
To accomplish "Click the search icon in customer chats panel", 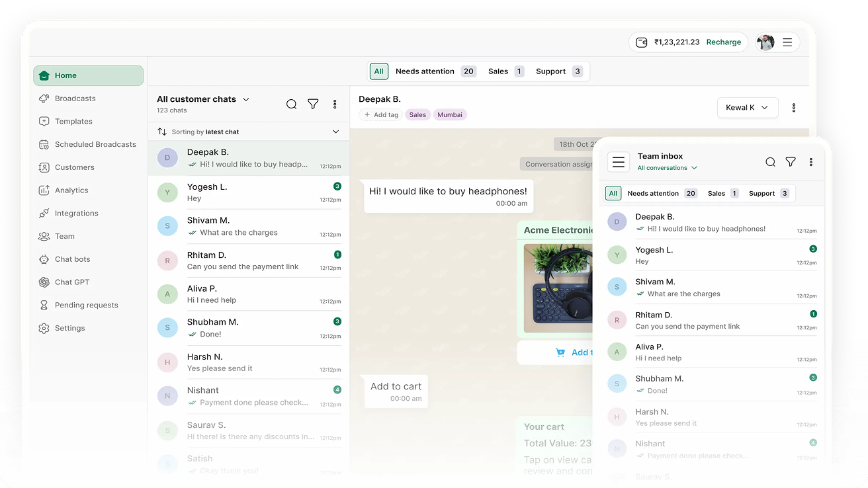I will click(291, 104).
